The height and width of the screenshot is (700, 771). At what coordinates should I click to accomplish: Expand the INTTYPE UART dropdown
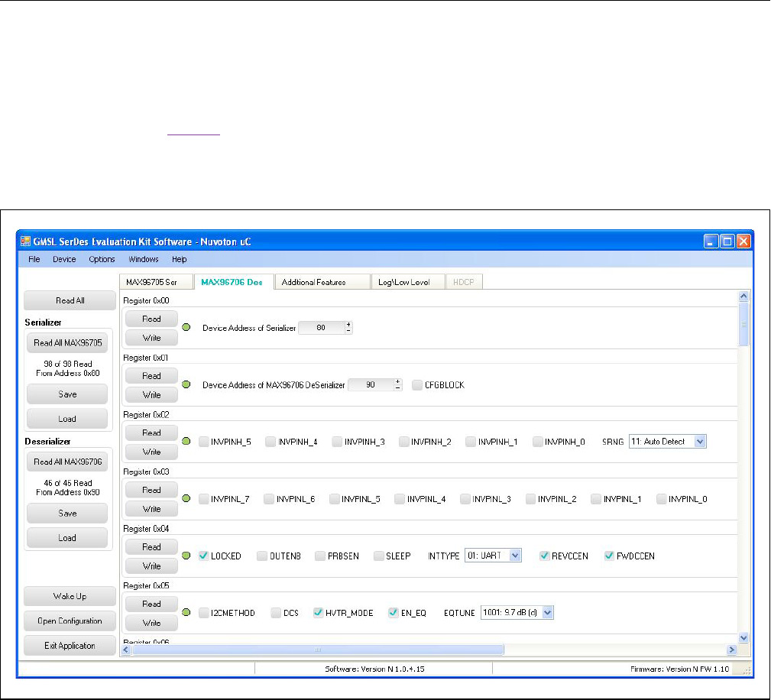(x=516, y=556)
